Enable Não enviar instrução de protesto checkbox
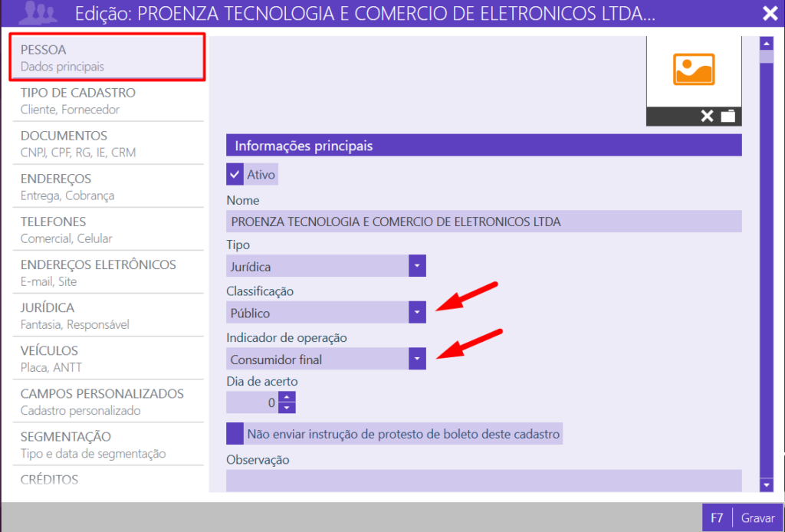This screenshot has width=785, height=532. click(235, 435)
